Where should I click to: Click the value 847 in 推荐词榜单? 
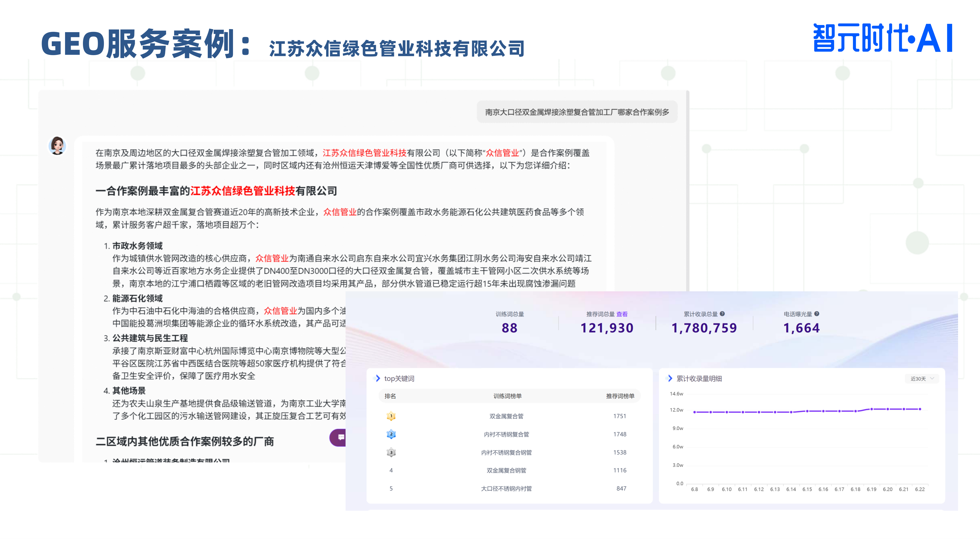pyautogui.click(x=621, y=489)
